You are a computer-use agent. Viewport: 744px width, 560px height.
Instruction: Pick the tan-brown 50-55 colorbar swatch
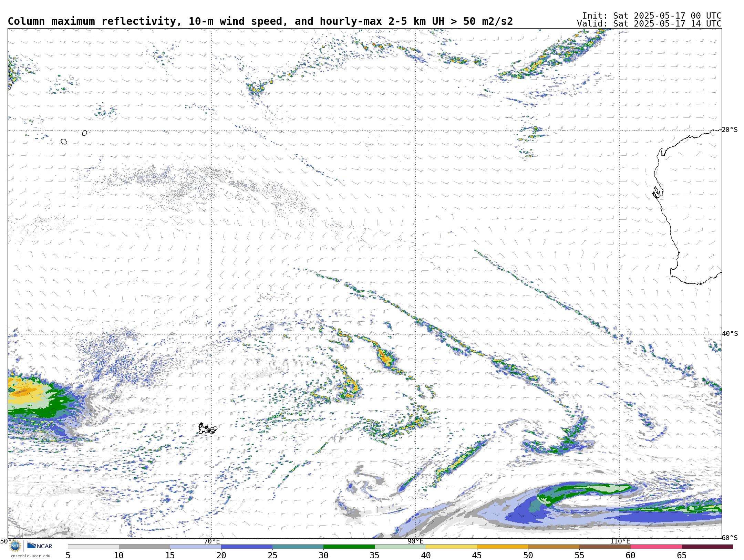pos(554,547)
